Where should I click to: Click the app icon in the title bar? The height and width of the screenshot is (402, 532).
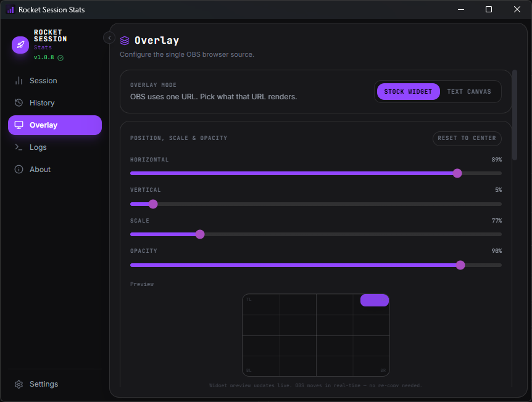[x=10, y=9]
